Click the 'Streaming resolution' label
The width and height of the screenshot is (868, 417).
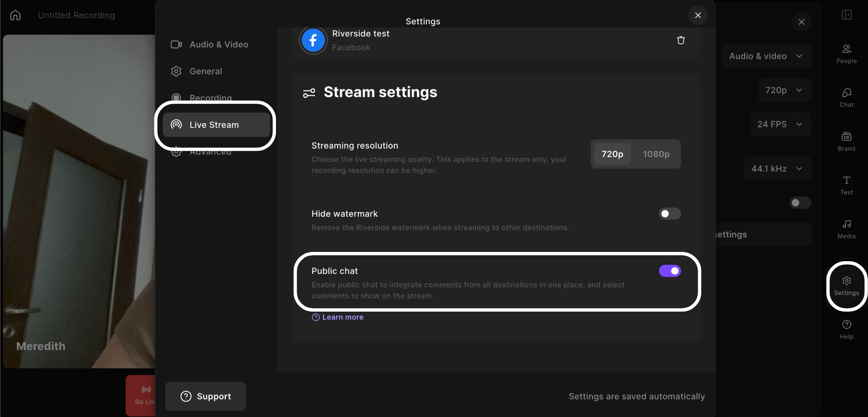pyautogui.click(x=355, y=146)
